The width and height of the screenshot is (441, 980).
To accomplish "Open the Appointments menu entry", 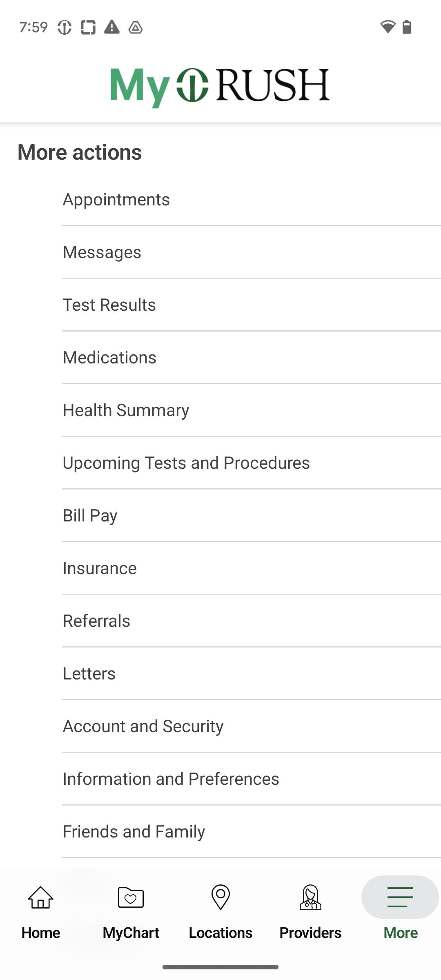I will tap(252, 200).
